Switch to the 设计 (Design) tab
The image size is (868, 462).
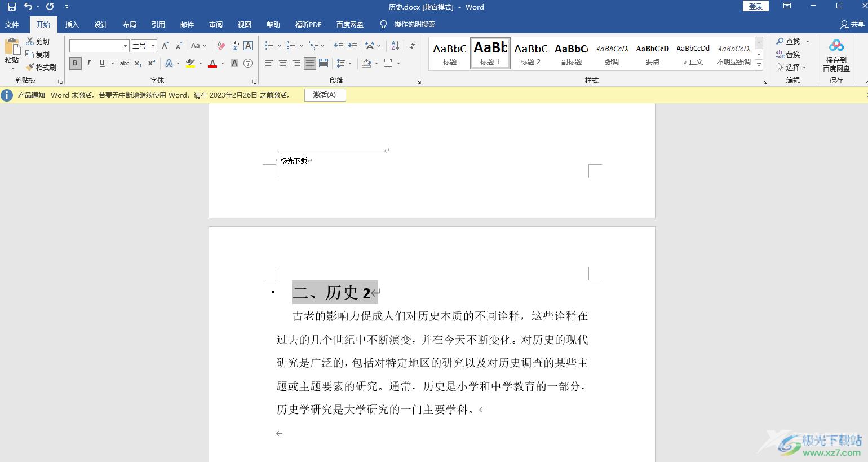101,24
